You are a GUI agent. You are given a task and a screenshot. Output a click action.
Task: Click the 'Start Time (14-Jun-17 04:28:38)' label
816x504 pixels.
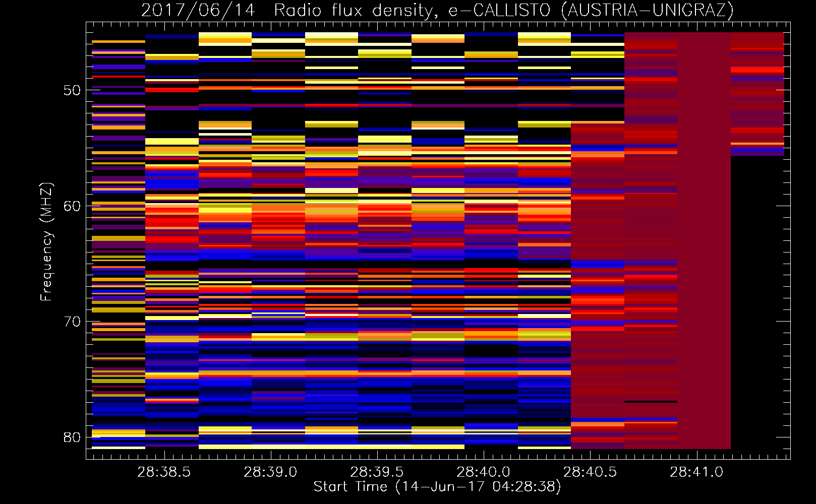pos(437,487)
